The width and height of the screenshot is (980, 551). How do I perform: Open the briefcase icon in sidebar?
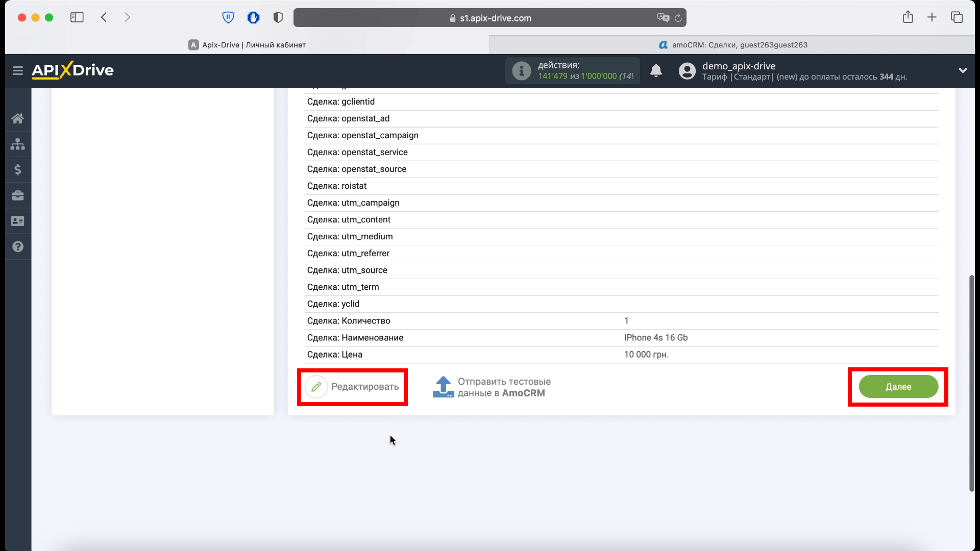[18, 195]
